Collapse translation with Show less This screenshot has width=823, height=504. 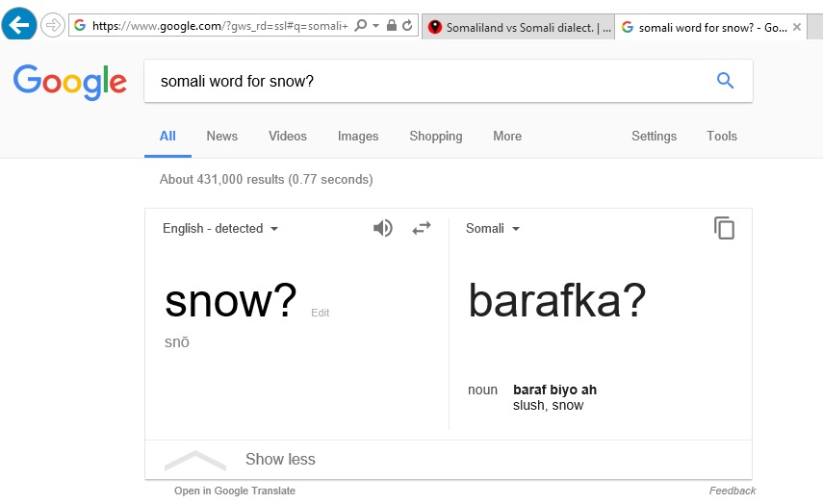[280, 460]
